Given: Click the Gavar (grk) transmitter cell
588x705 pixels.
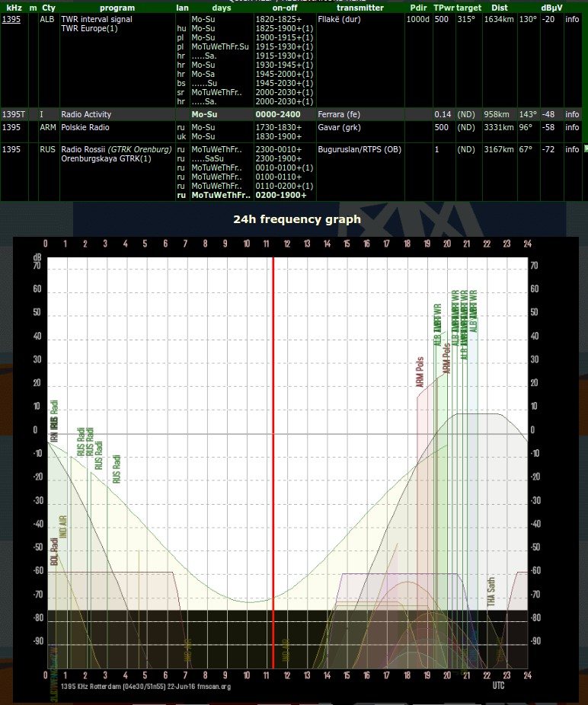Looking at the screenshot, I should point(339,127).
